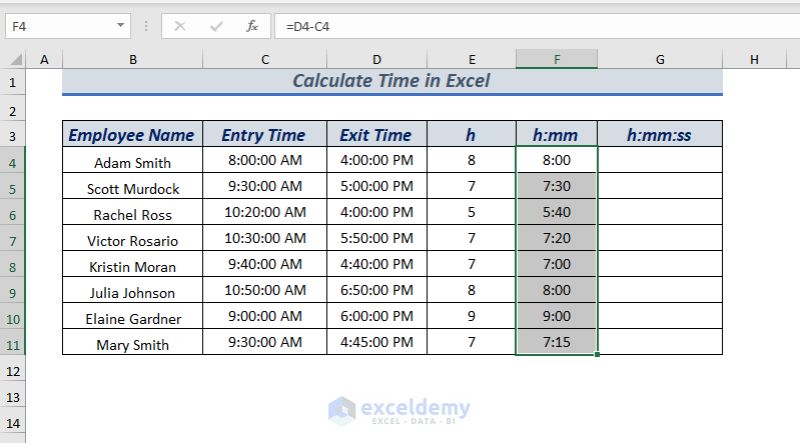Screen dimensions: 800x443
Task: Click the '4:45:00 PM' exit time cell
Action: [x=377, y=342]
